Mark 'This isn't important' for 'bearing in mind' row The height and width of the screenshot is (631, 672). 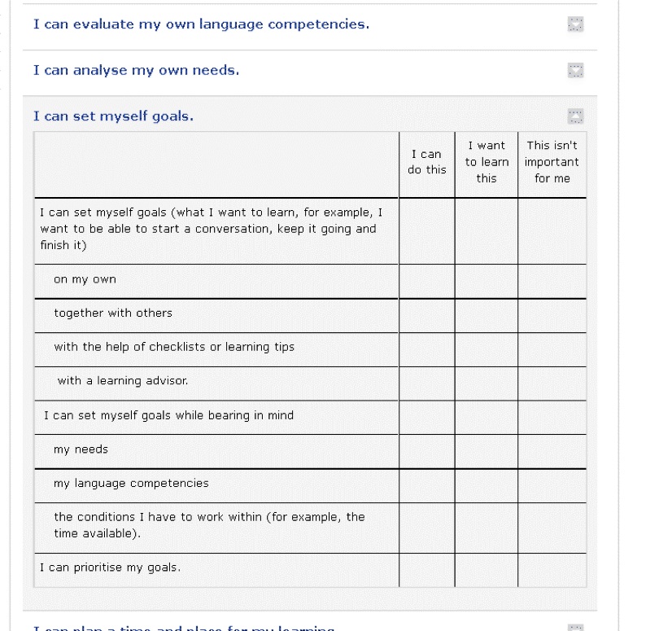[x=552, y=417]
